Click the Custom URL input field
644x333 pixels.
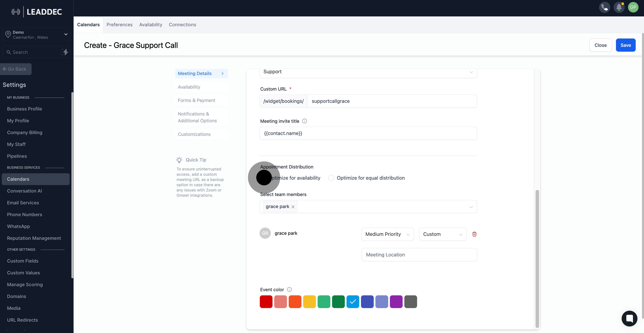(392, 101)
